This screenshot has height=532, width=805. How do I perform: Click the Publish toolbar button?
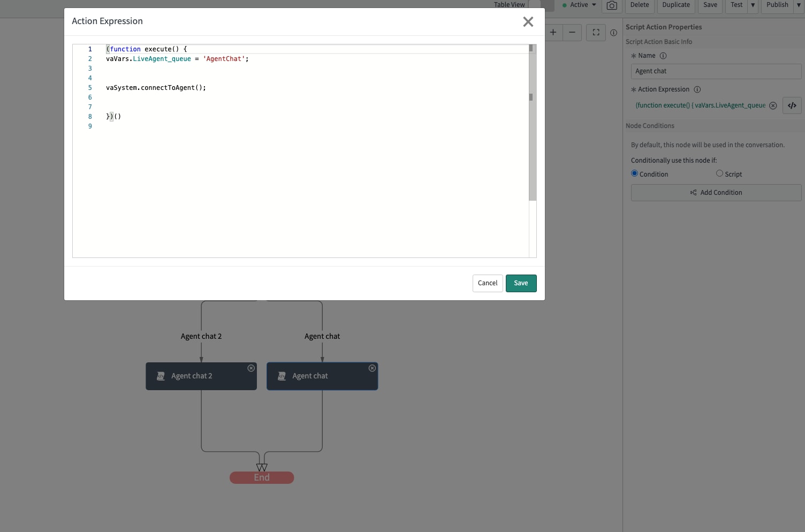pos(777,5)
